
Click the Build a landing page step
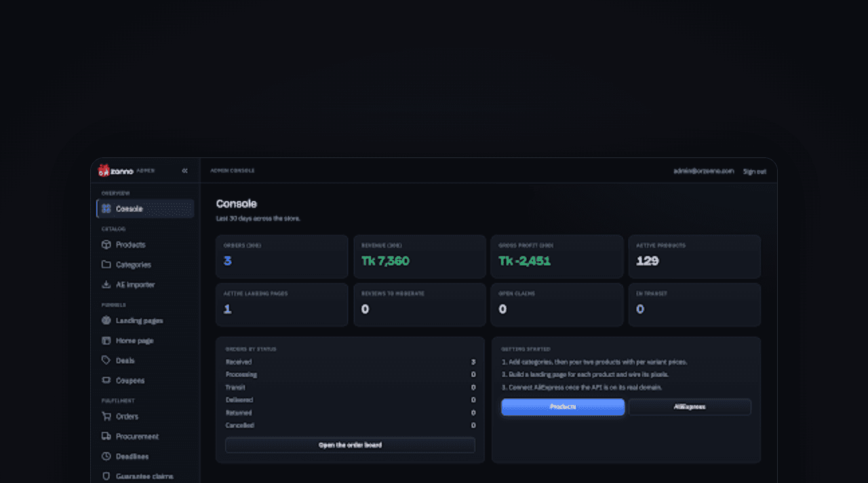[x=585, y=374]
